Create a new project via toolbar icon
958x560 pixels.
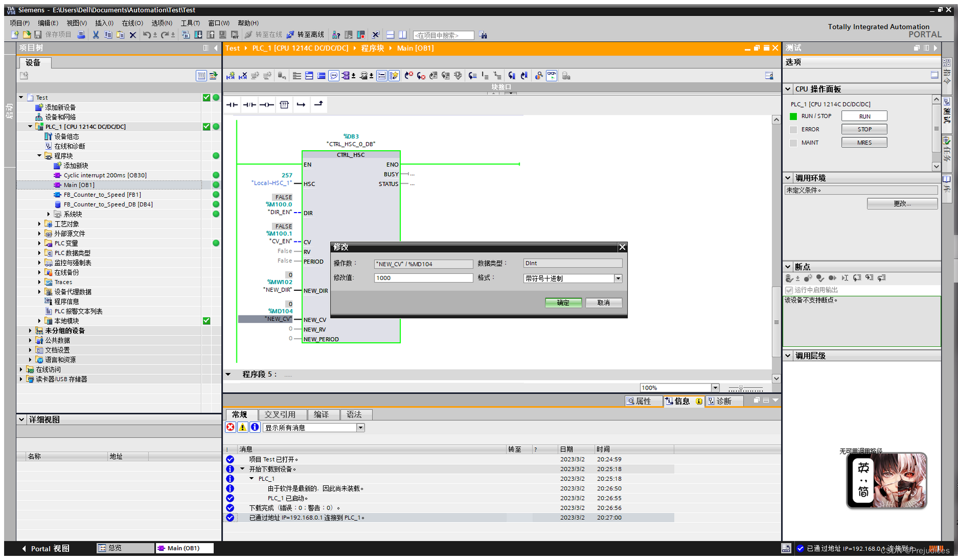[15, 34]
